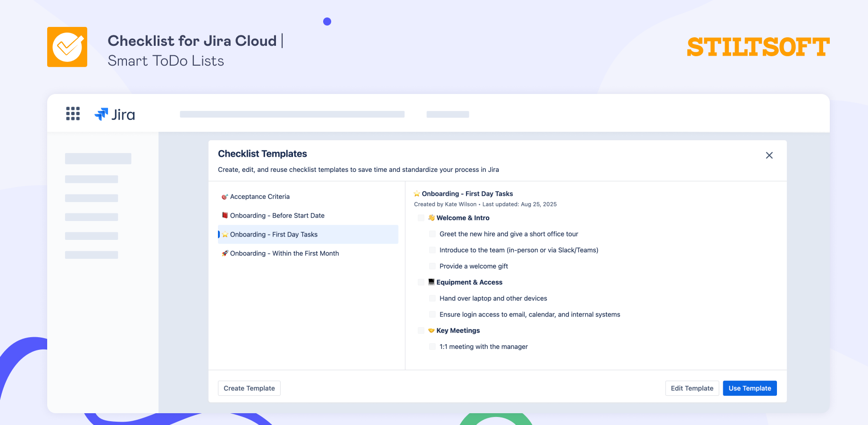Click the 'Equipment & Access' section heading
Screen dimensions: 868x425
click(x=469, y=282)
